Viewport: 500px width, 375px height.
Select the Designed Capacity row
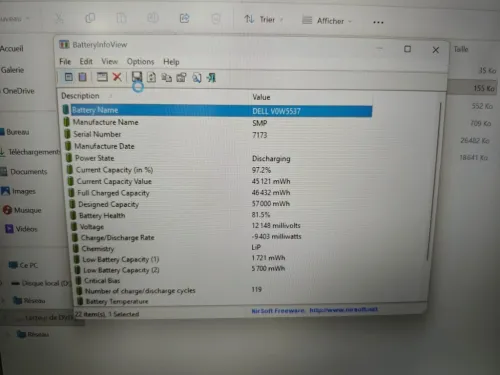[x=220, y=204]
